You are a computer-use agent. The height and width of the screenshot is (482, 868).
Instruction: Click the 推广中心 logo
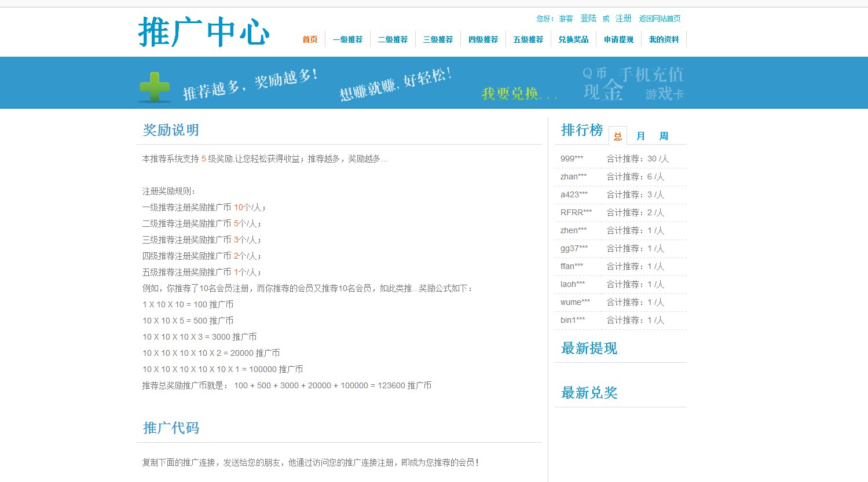pos(204,33)
